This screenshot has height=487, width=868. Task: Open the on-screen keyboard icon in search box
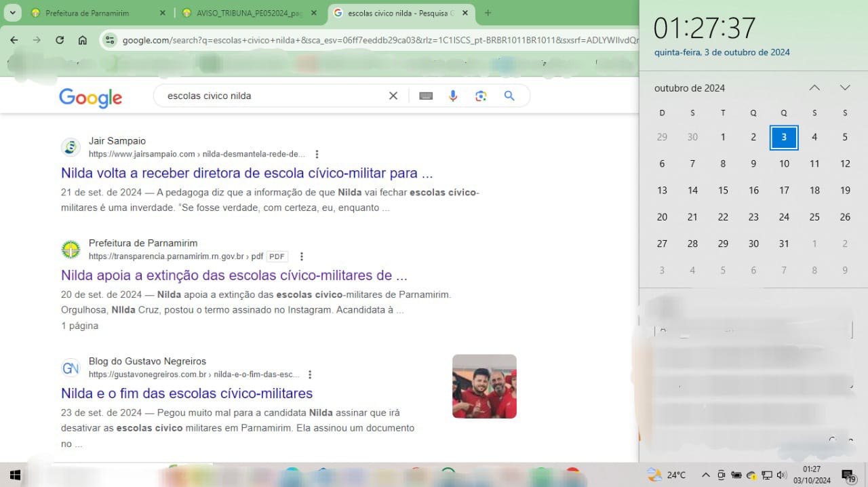(426, 96)
